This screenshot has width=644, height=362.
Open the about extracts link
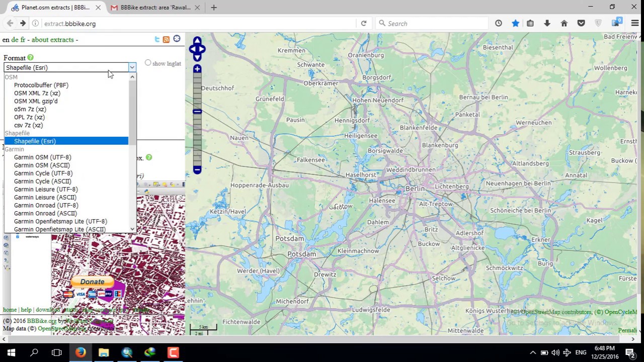pyautogui.click(x=53, y=40)
